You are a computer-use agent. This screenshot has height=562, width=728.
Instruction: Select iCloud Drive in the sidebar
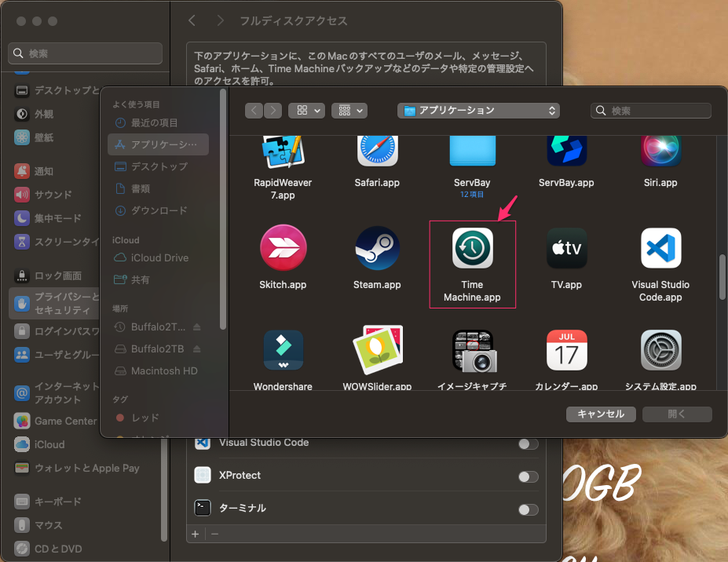click(x=159, y=257)
